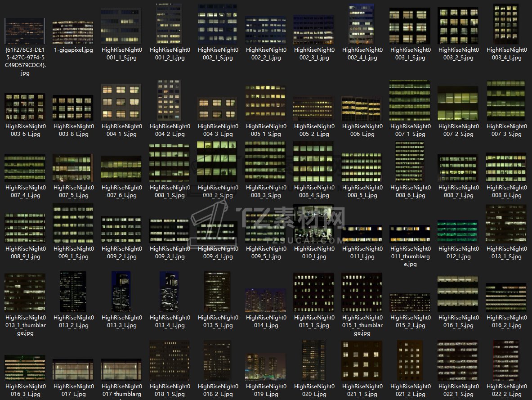The height and width of the screenshot is (400, 532).
Task: Open the {61F276C3-DE15-427C...}.jpg thumbnail
Action: 25,31
